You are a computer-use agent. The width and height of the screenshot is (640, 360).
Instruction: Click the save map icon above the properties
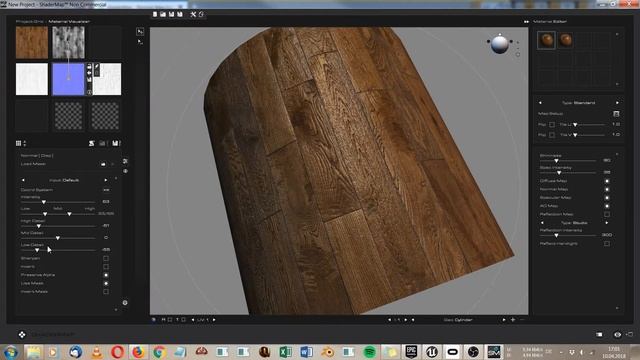tap(116, 143)
